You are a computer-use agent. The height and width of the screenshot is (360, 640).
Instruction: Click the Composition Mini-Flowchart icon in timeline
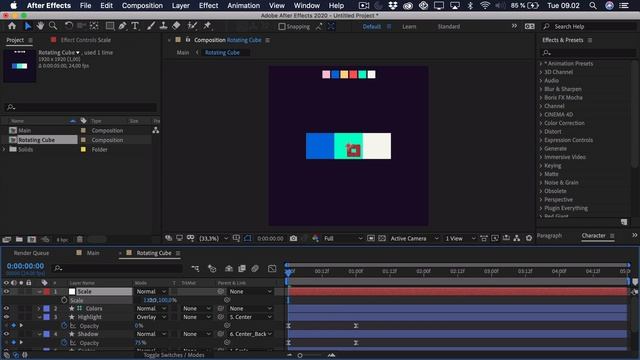tap(195, 268)
